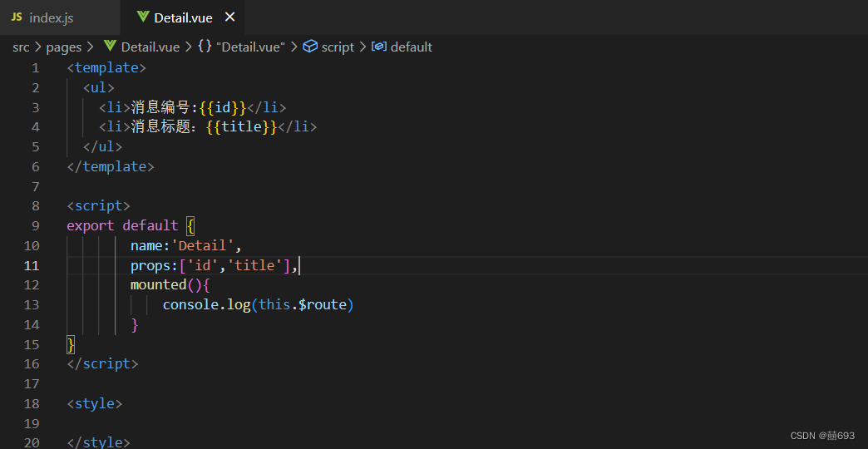Click the Vue icon in the breadcrumb
868x449 pixels.
tap(110, 46)
